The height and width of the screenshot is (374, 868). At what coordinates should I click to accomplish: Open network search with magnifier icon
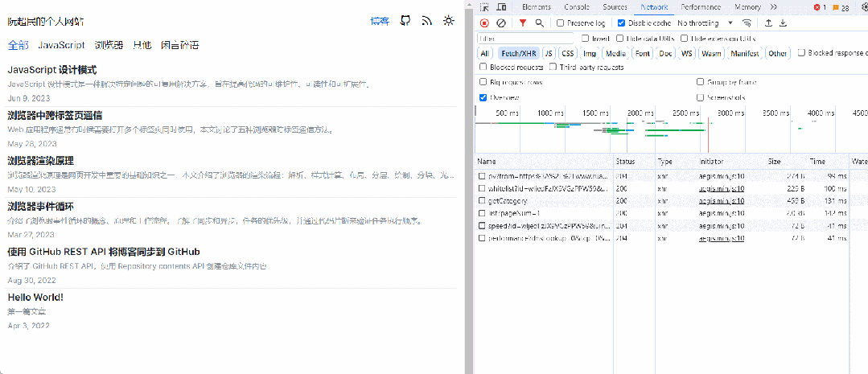(x=539, y=23)
